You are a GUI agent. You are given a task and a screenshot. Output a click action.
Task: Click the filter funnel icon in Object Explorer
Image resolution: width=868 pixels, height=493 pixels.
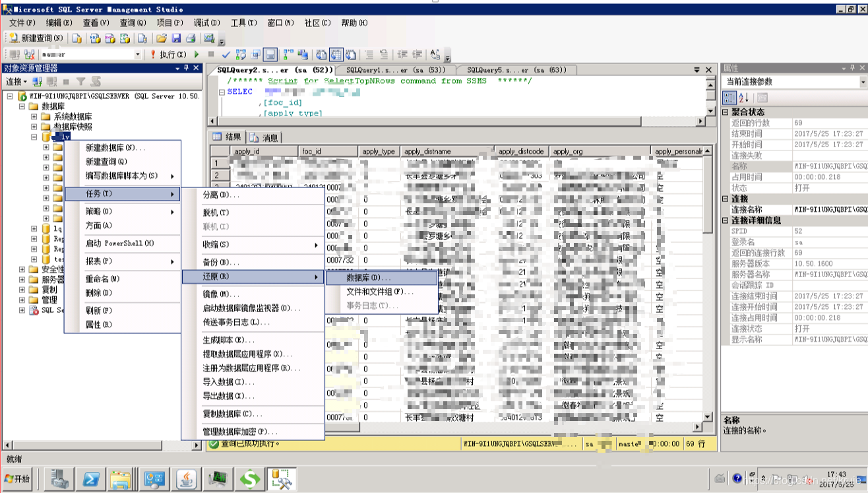coord(80,82)
